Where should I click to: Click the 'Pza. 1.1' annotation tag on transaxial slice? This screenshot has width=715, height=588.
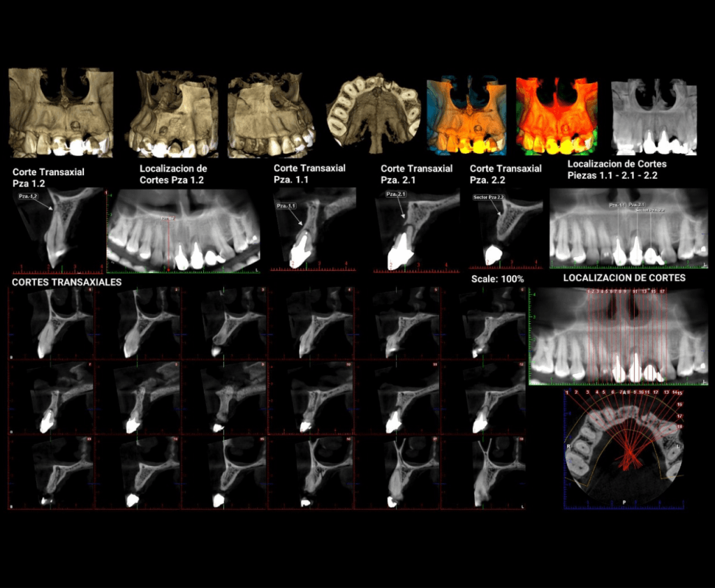pos(286,206)
